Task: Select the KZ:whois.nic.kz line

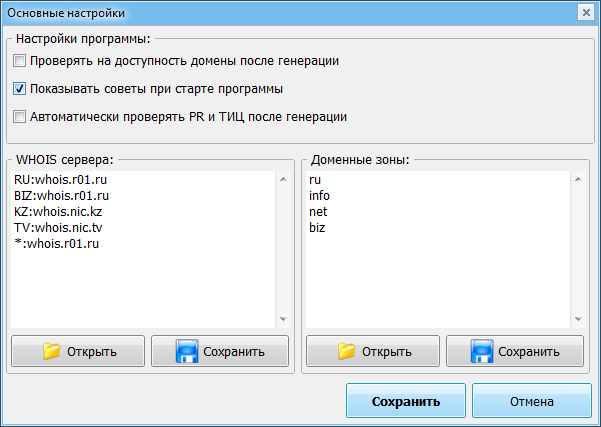Action: coord(58,212)
